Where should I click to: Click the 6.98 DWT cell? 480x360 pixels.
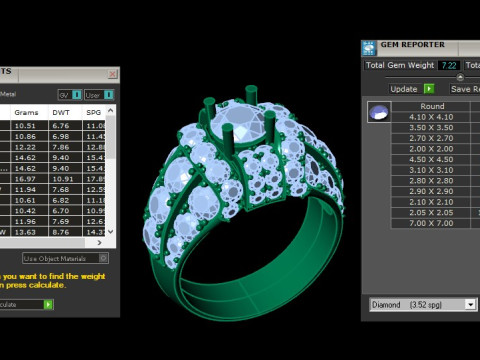65,136
